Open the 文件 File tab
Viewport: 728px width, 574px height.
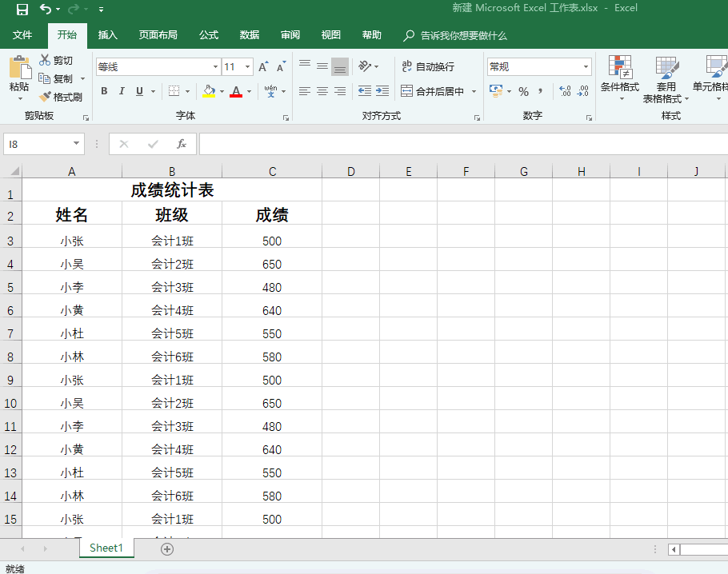[x=22, y=35]
